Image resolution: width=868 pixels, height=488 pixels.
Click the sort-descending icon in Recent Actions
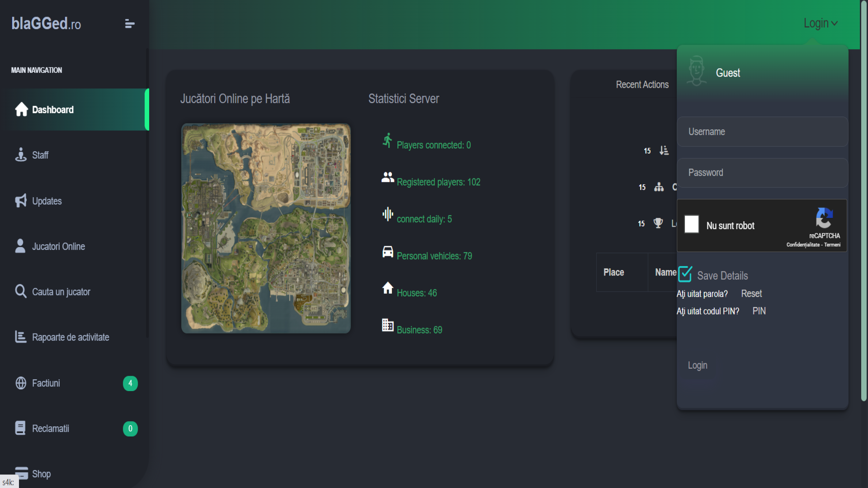tap(664, 150)
